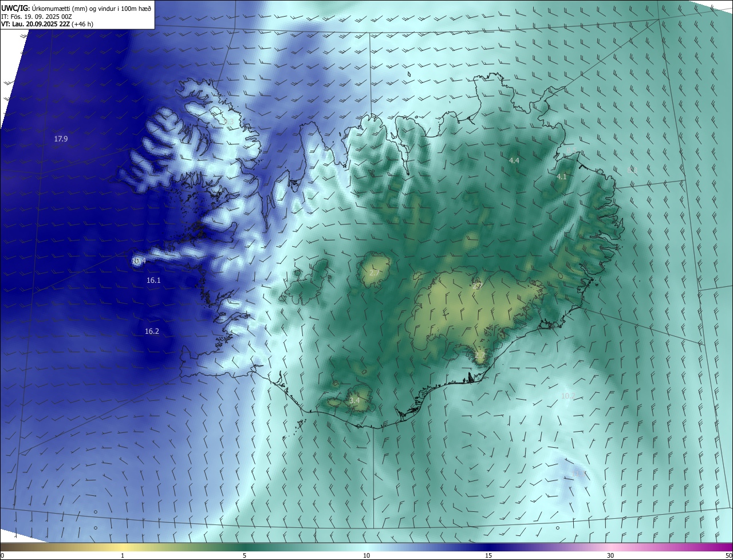Click the 4.4 value label
Image resolution: width=733 pixels, height=560 pixels.
click(514, 160)
